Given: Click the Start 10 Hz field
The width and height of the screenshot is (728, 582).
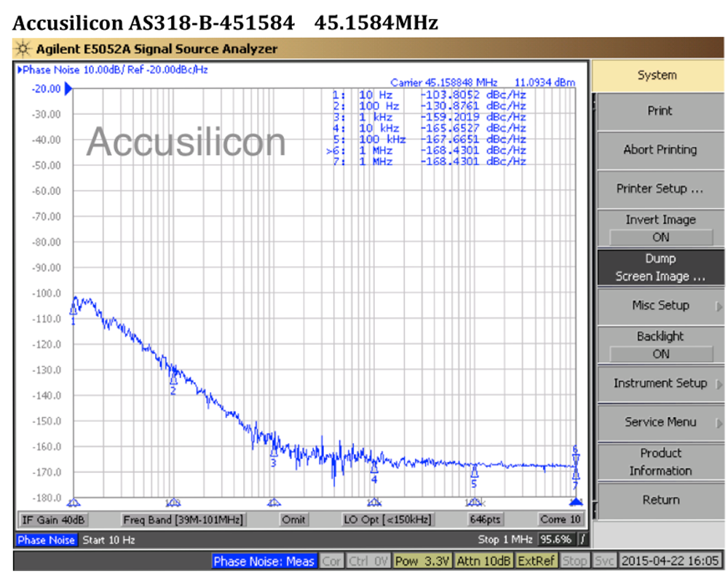Looking at the screenshot, I should tap(108, 541).
